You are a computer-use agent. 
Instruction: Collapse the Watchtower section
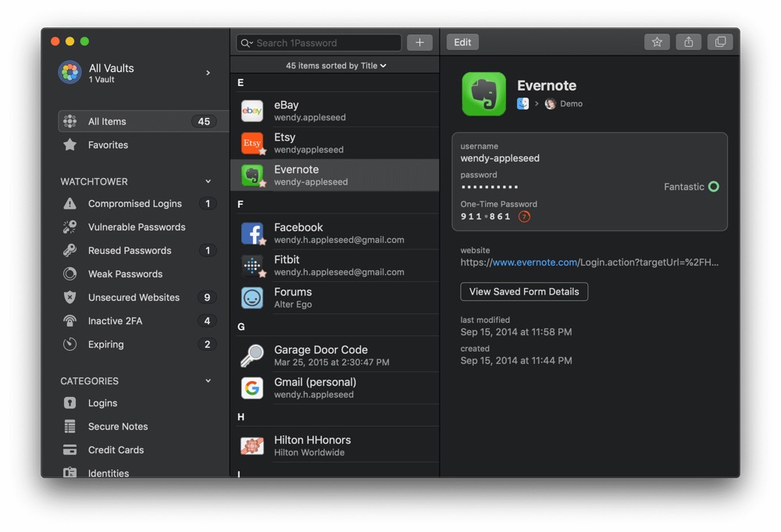[208, 181]
